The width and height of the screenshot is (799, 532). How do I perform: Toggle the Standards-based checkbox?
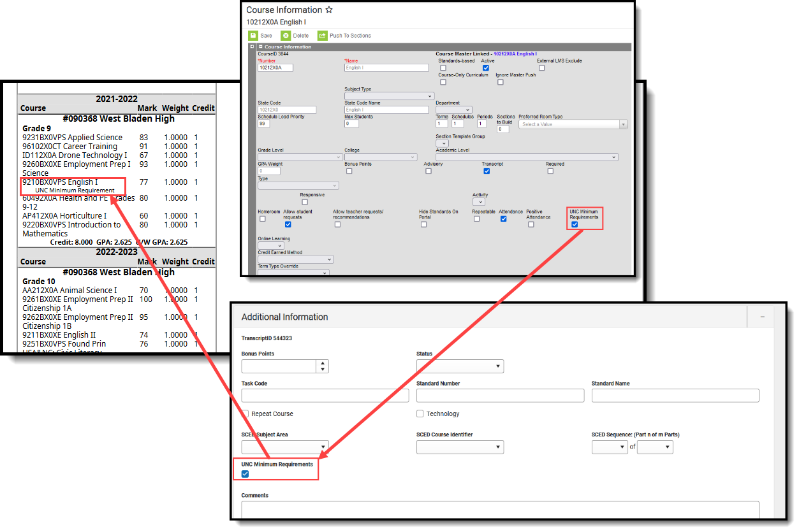coord(443,68)
